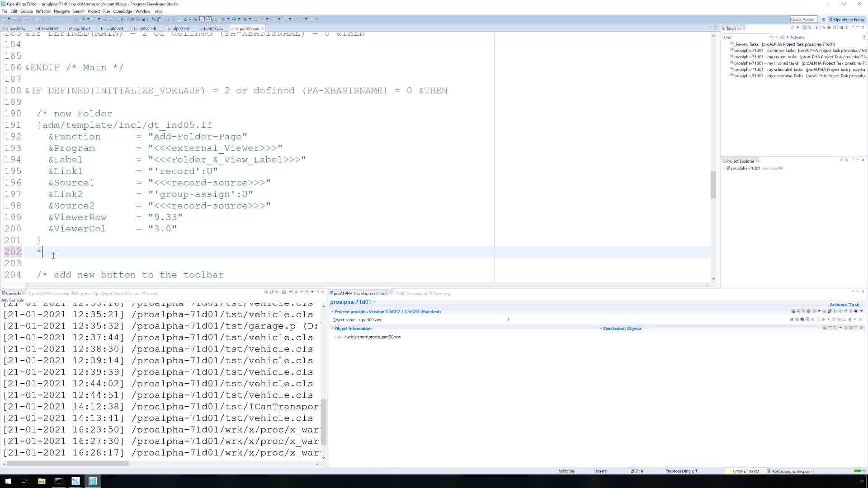Screen dimensions: 868x488
Task: Click the Task List Find field
Action: point(747,37)
